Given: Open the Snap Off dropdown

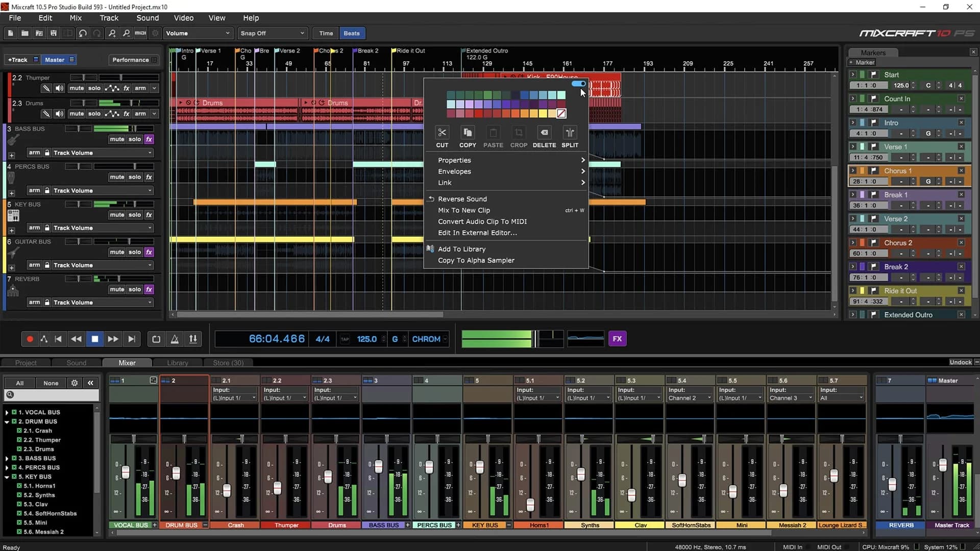Looking at the screenshot, I should coord(272,33).
